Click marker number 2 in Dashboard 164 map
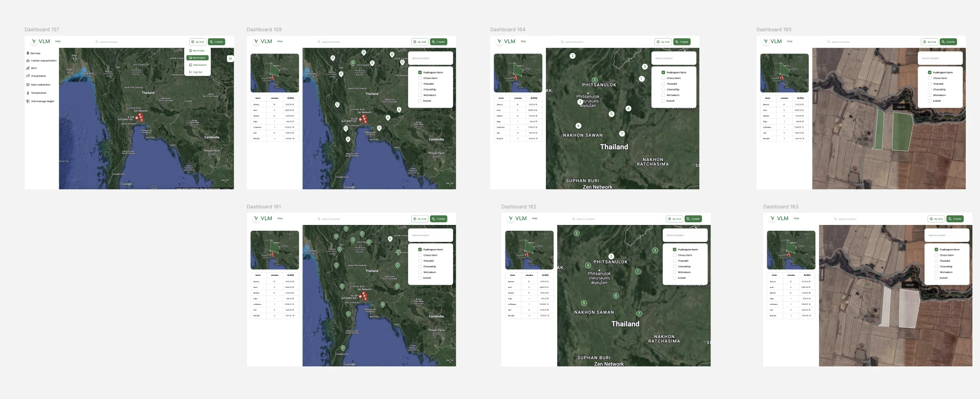The width and height of the screenshot is (980, 399). pos(573,56)
